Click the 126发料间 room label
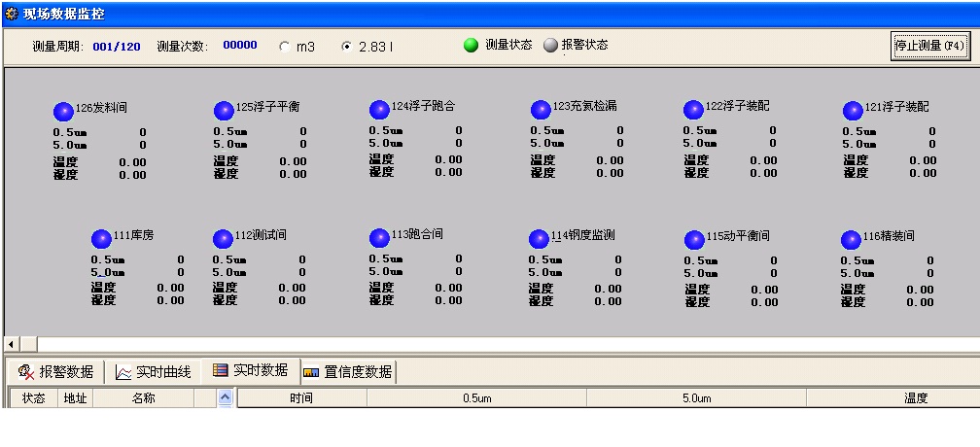This screenshot has height=447, width=980. click(x=101, y=108)
